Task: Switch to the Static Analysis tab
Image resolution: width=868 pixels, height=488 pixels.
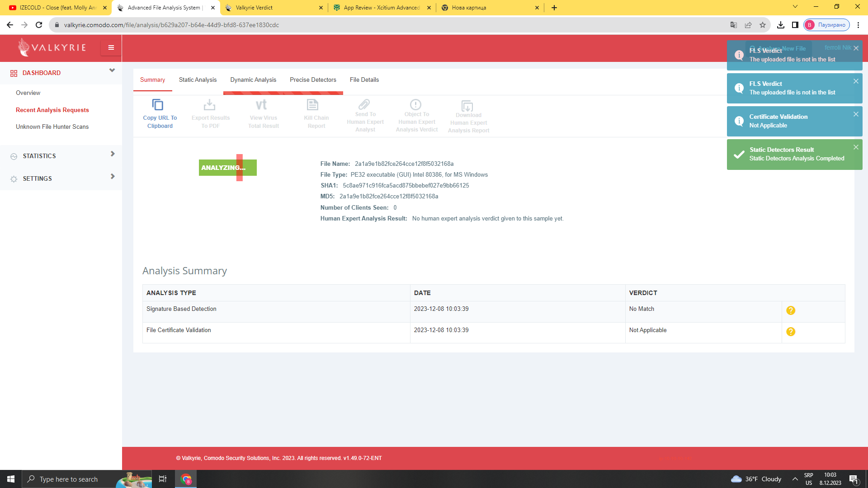Action: (x=198, y=80)
